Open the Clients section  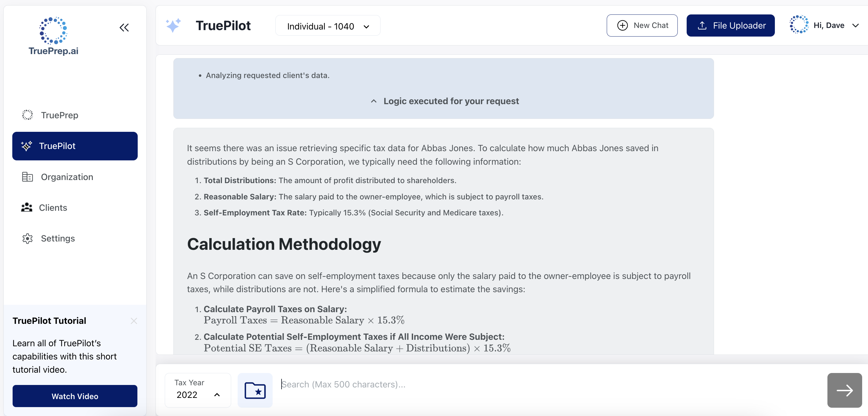75,207
